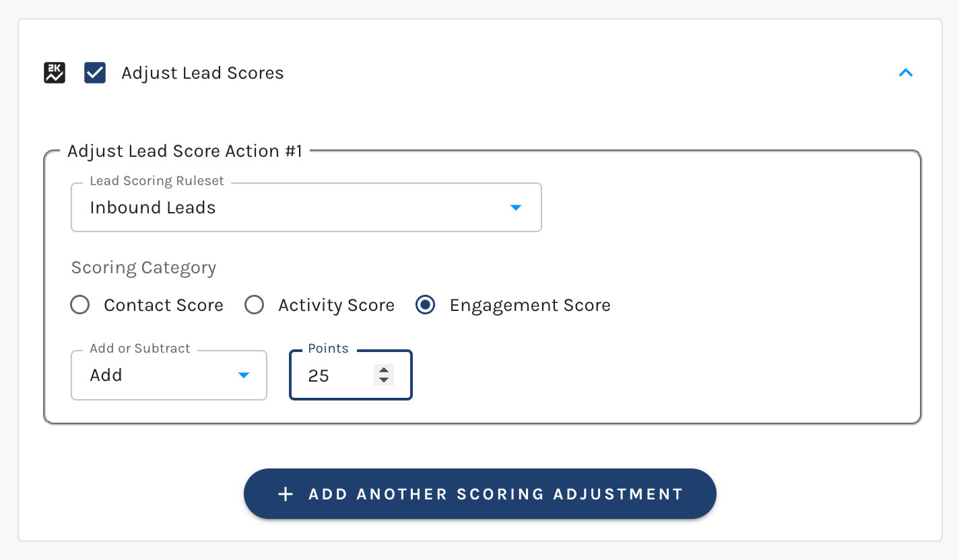Click the plus icon on the add button
959x560 pixels.
(286, 494)
